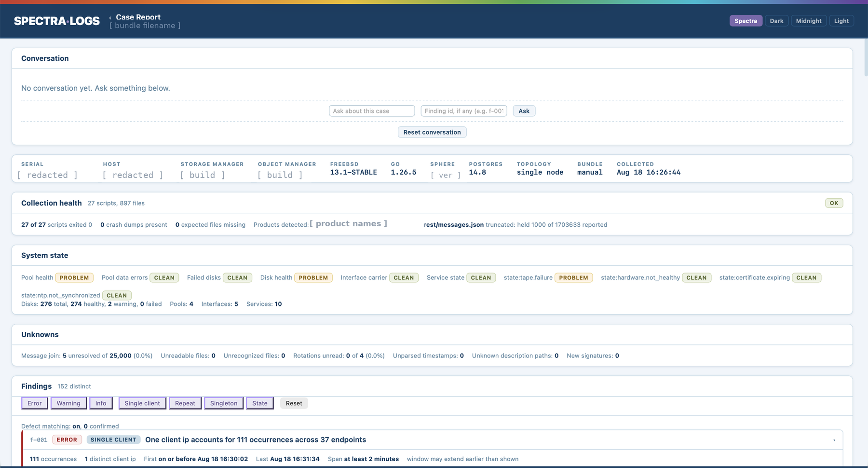This screenshot has height=468, width=868.
Task: Click the Pool health PROBLEM badge
Action: (74, 278)
